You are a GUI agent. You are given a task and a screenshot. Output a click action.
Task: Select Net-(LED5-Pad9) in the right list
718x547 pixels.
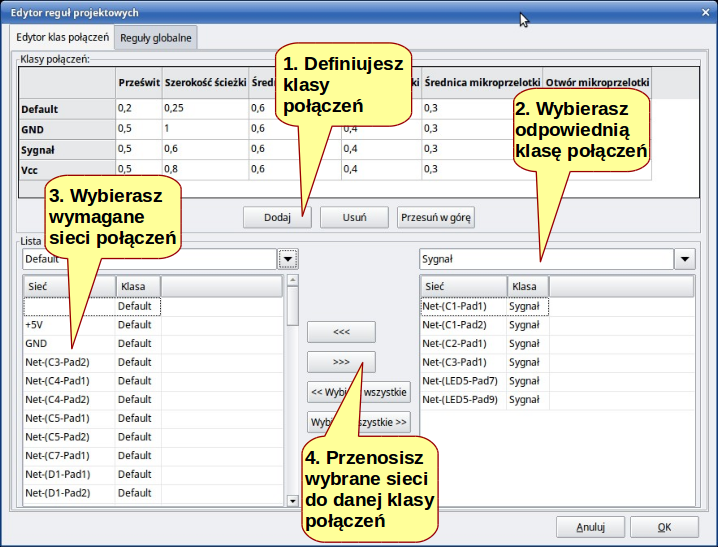point(557,400)
